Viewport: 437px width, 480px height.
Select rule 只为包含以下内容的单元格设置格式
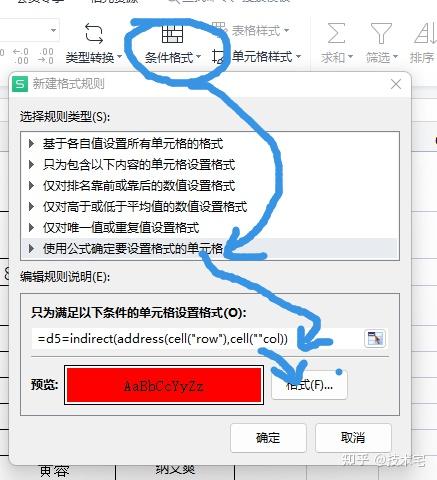(x=210, y=165)
